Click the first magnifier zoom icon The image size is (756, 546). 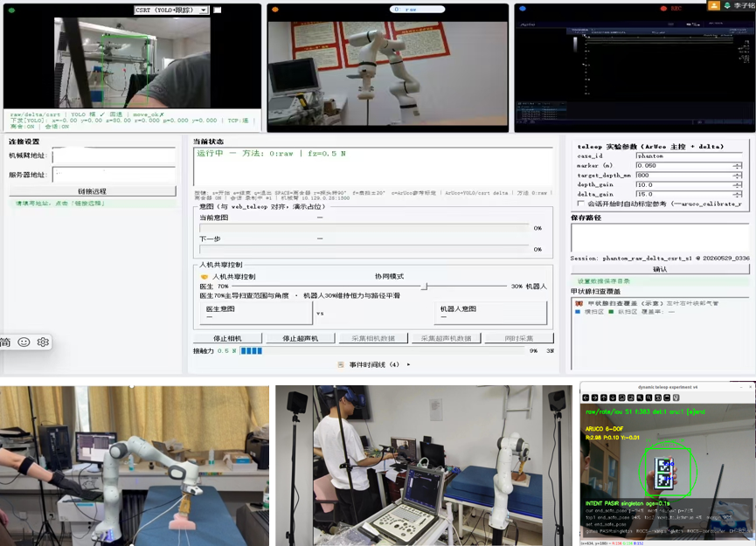pos(640,397)
